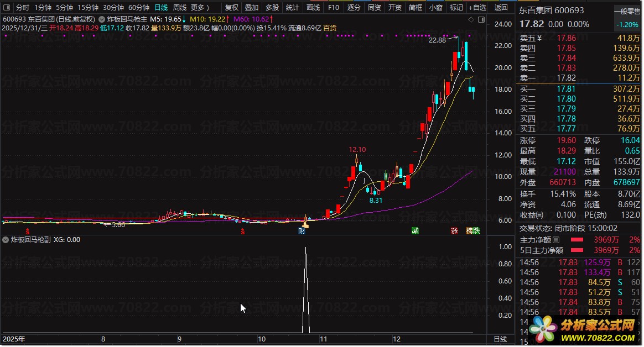
Task: Toggle the side panel icon at chart top-right
Action: (481, 19)
